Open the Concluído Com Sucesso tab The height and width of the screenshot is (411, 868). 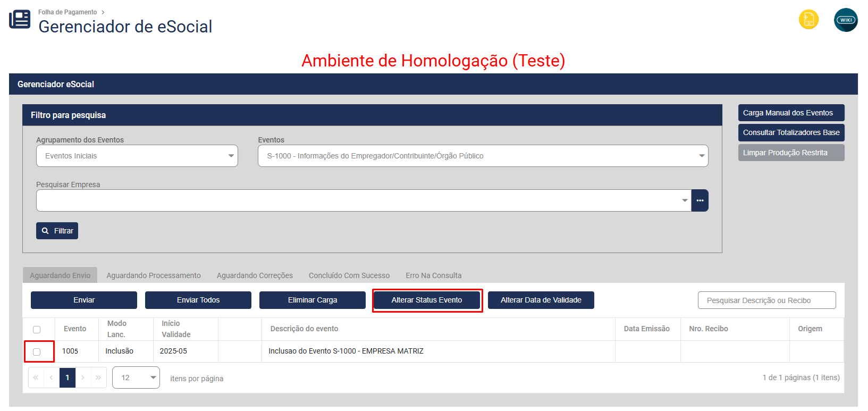tap(349, 275)
